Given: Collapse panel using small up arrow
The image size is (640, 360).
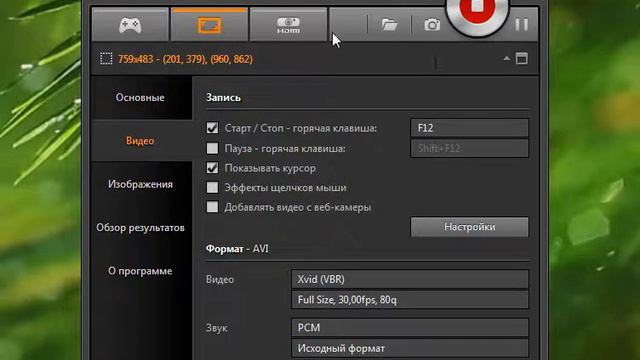Looking at the screenshot, I should point(507,58).
